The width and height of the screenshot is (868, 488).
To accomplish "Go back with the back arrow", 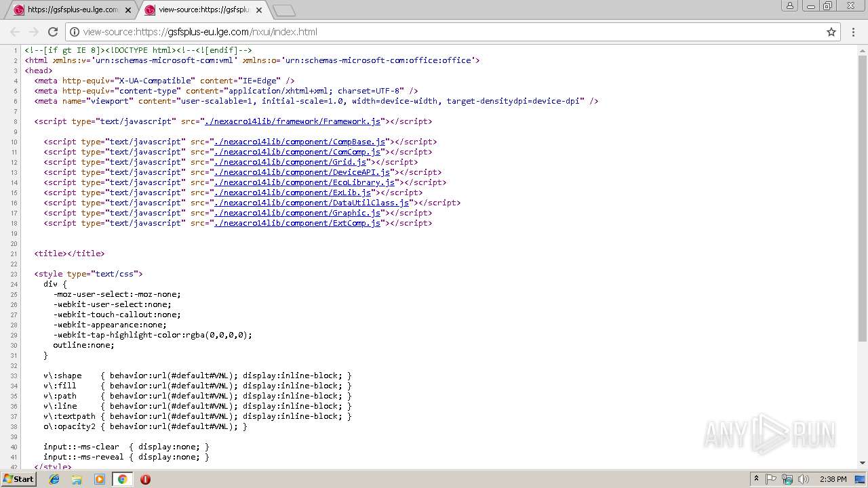I will (x=15, y=32).
